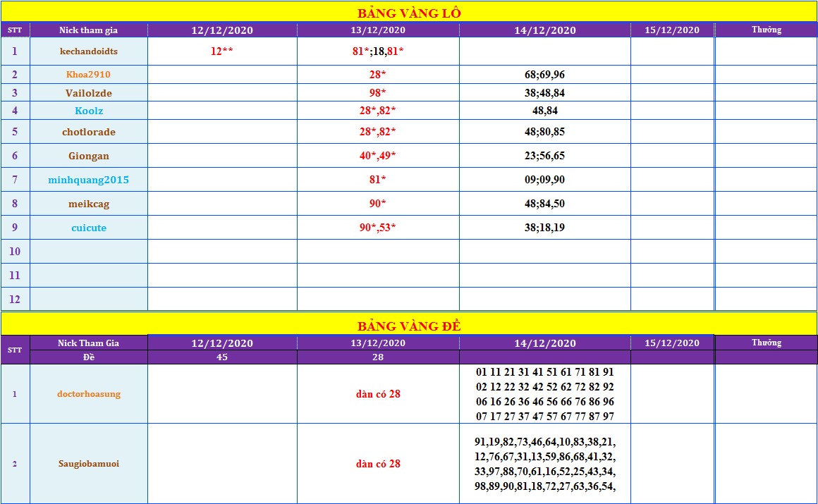Screen dimensions: 818x504
Task: Select the 48;80,85 cell
Action: [x=545, y=132]
